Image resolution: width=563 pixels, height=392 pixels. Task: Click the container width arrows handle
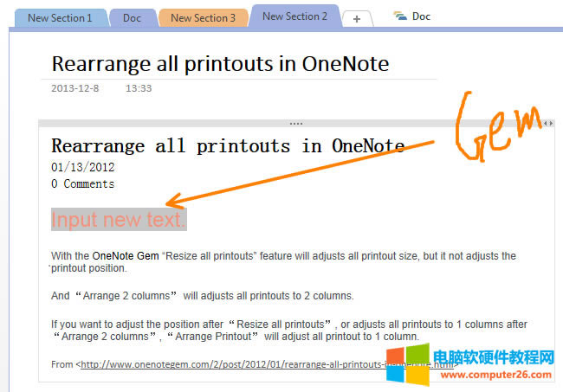coord(548,124)
